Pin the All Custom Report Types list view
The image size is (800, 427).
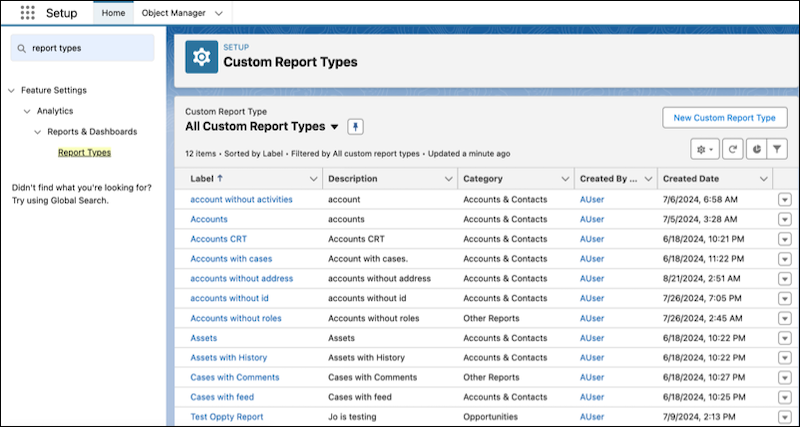356,127
